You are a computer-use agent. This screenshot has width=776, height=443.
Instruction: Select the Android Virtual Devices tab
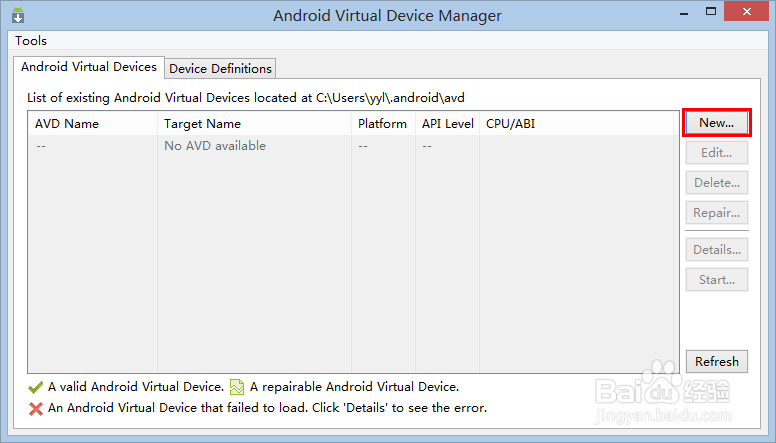click(89, 67)
